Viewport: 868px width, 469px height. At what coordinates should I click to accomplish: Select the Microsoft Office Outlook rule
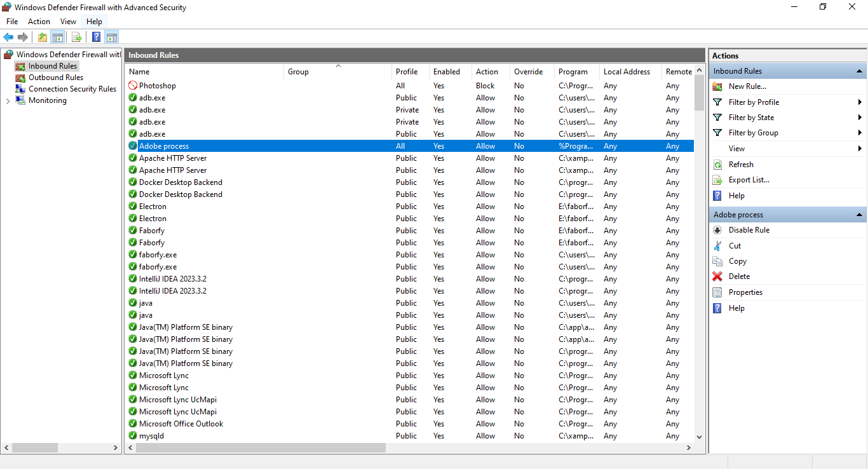click(409, 424)
